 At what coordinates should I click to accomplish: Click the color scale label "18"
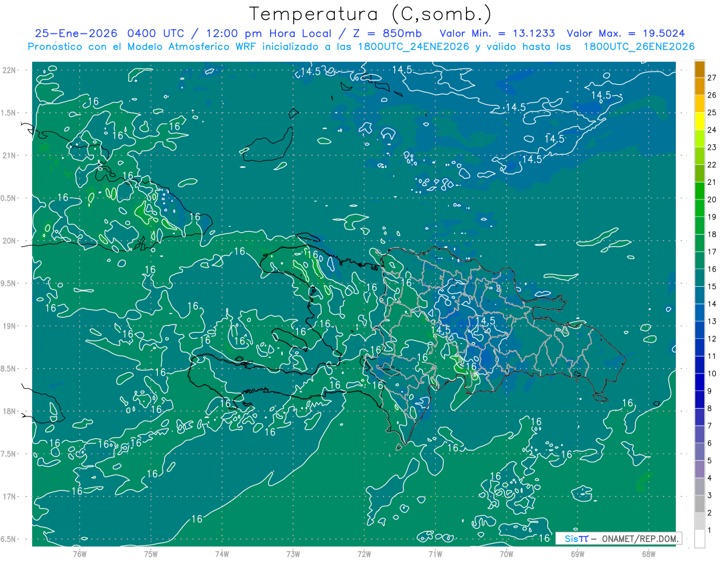tap(712, 234)
